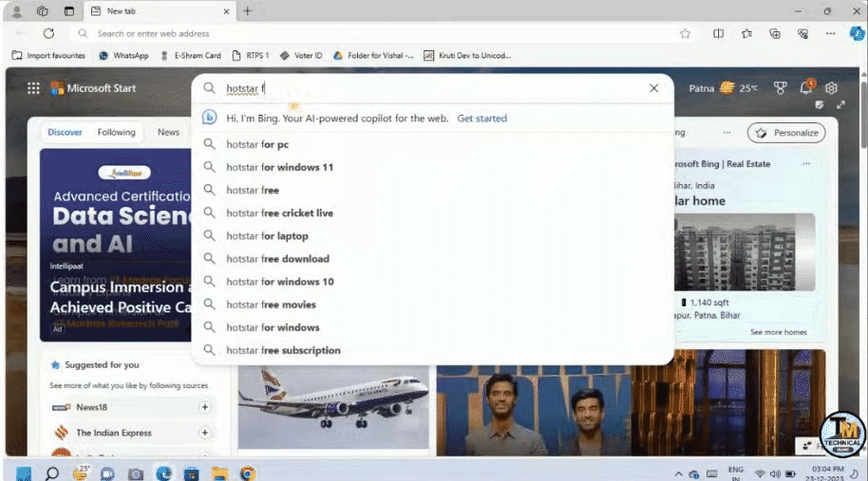This screenshot has height=481, width=868.
Task: Select suggestion hotstar for windows 10
Action: point(433,282)
